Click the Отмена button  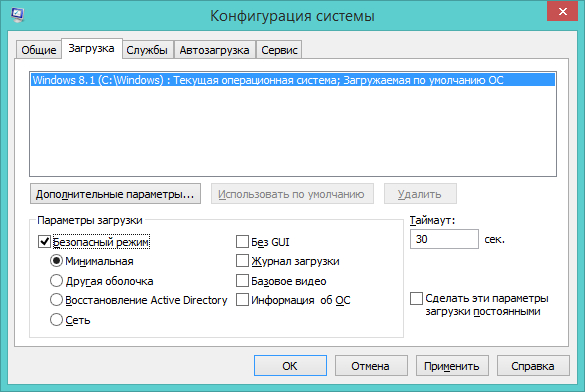click(x=371, y=366)
